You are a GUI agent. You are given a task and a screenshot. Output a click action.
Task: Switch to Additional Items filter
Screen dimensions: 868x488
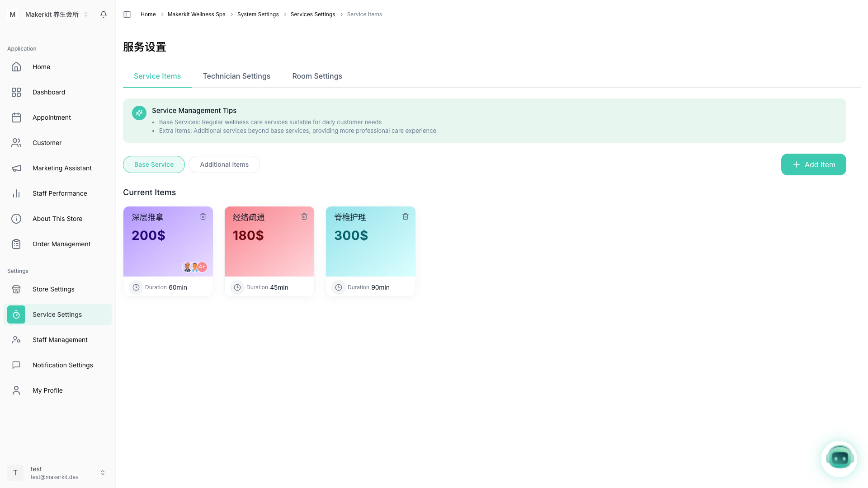coord(224,164)
